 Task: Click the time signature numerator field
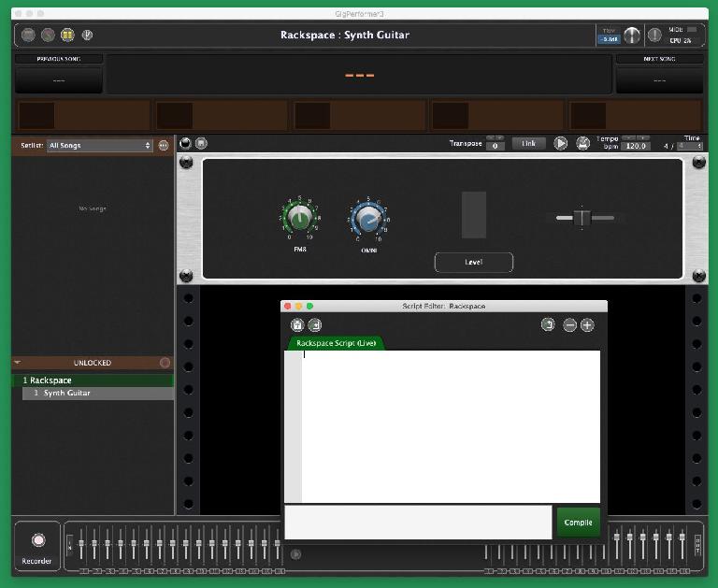[667, 146]
